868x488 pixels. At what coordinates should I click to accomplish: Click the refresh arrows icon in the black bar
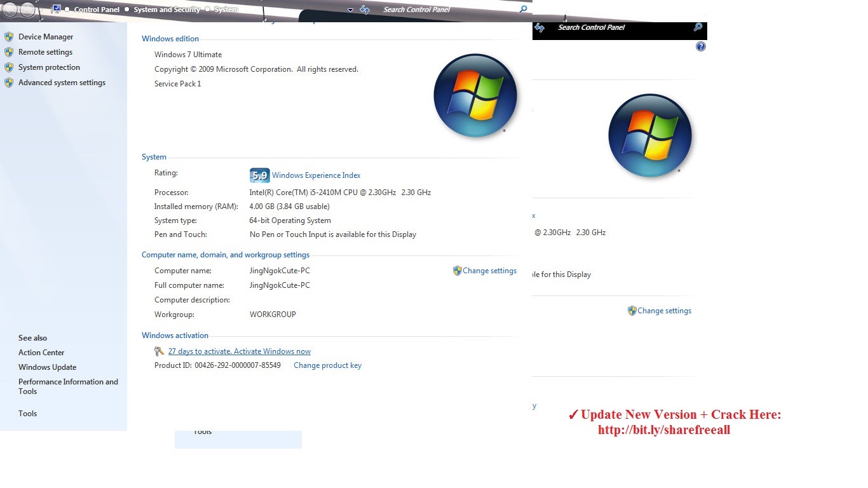click(539, 27)
